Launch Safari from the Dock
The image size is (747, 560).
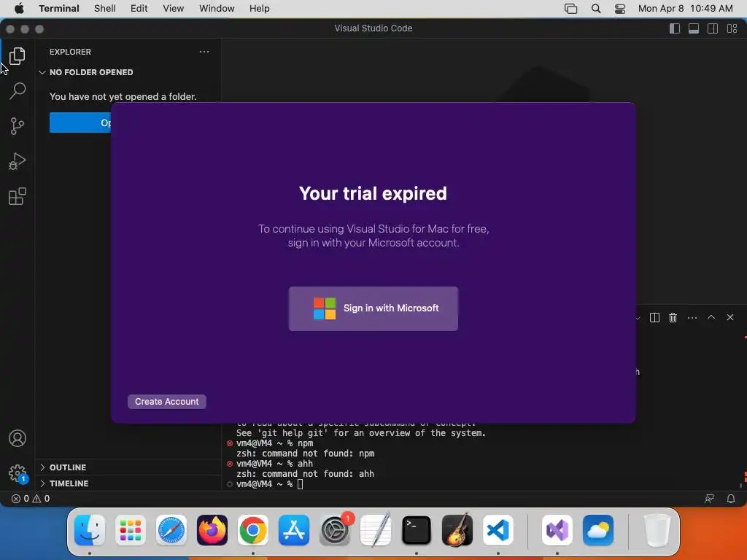pyautogui.click(x=171, y=530)
